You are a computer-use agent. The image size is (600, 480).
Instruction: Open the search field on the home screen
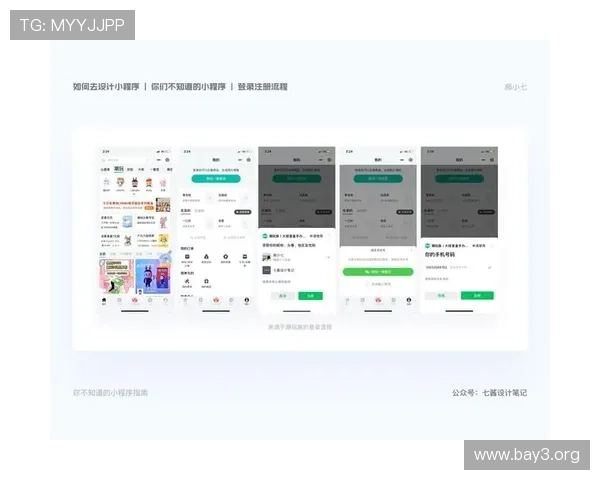click(x=124, y=160)
